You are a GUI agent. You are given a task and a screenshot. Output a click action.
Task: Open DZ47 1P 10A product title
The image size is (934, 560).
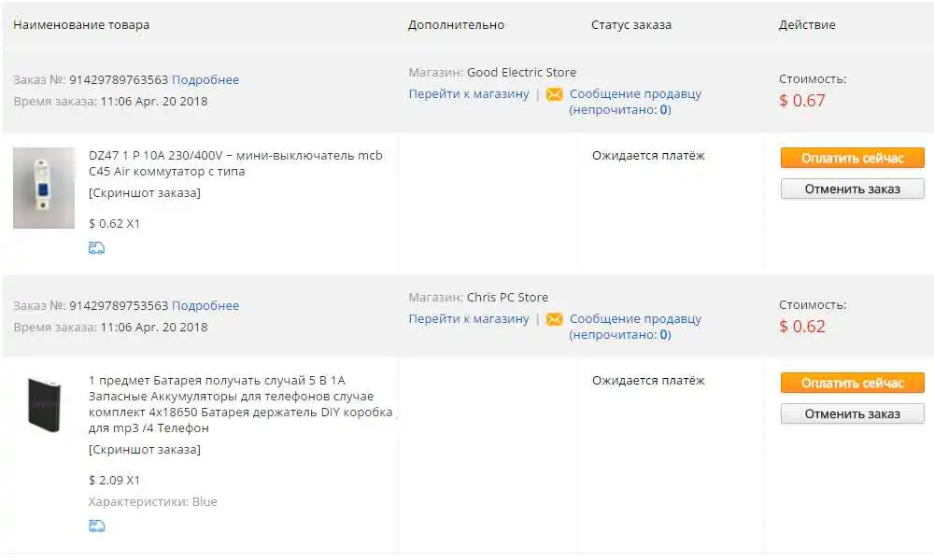click(x=235, y=163)
